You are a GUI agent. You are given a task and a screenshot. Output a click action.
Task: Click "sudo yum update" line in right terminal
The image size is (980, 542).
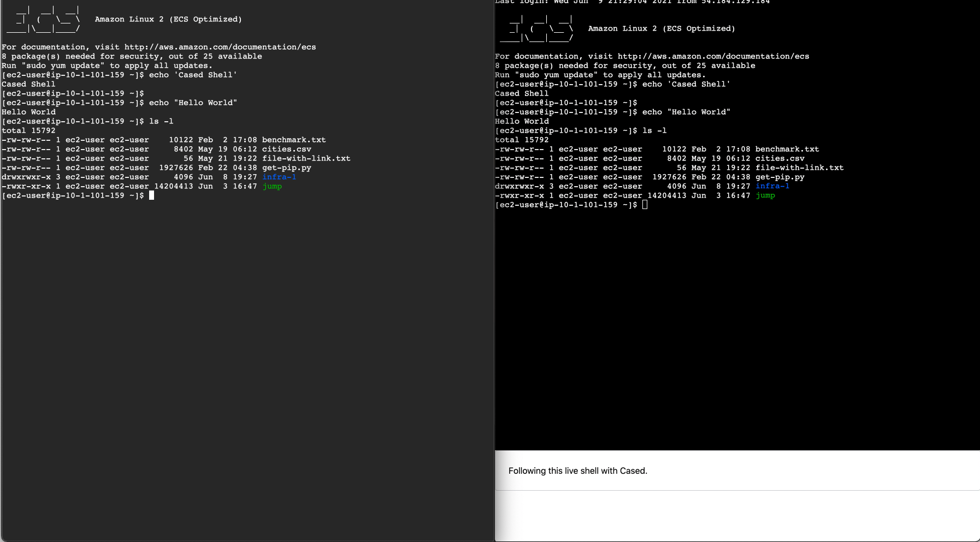600,75
